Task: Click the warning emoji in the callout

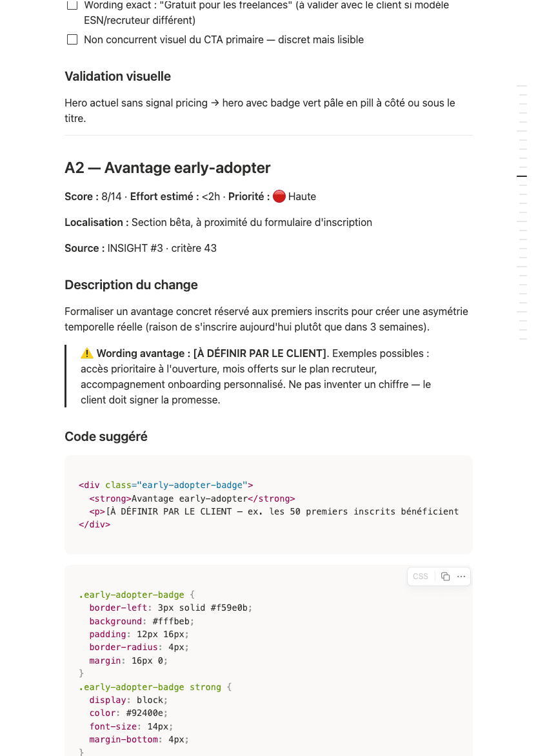Action: (x=86, y=353)
